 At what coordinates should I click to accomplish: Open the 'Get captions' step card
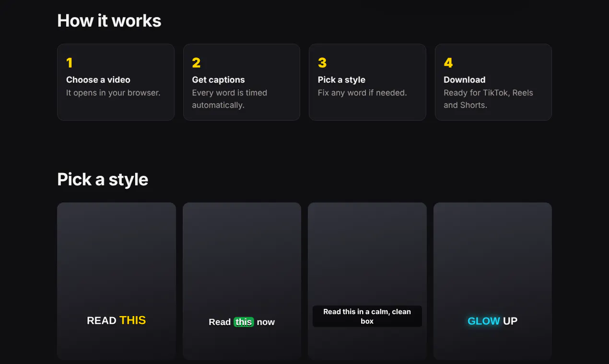[242, 82]
